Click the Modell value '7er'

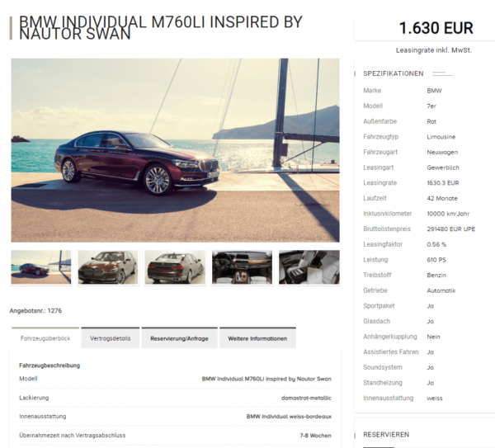tap(431, 106)
